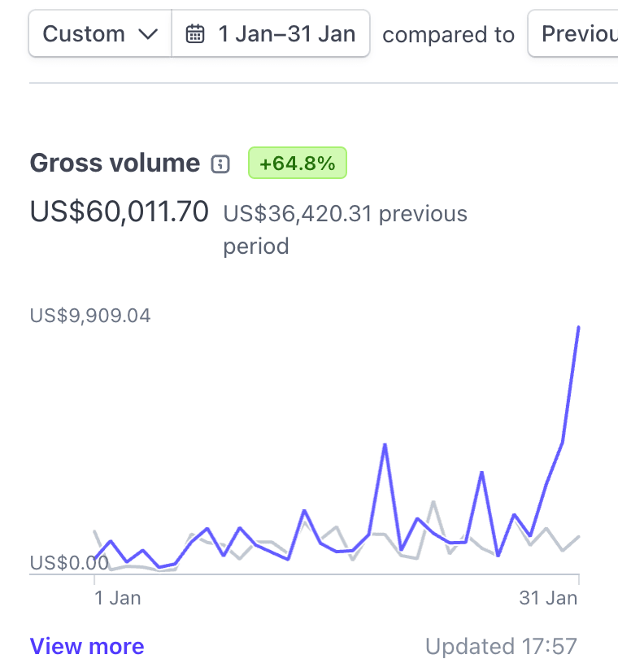Open the Custom date preset dropdown

99,34
